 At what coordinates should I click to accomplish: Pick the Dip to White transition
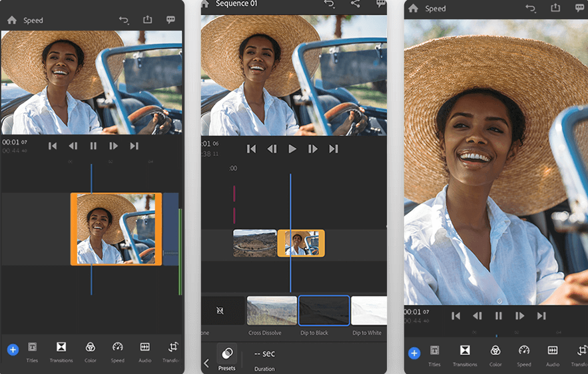click(368, 310)
